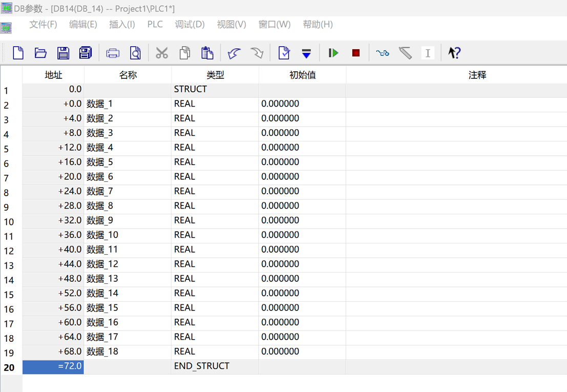Click the 名称 column header
567x392 pixels.
pos(128,75)
